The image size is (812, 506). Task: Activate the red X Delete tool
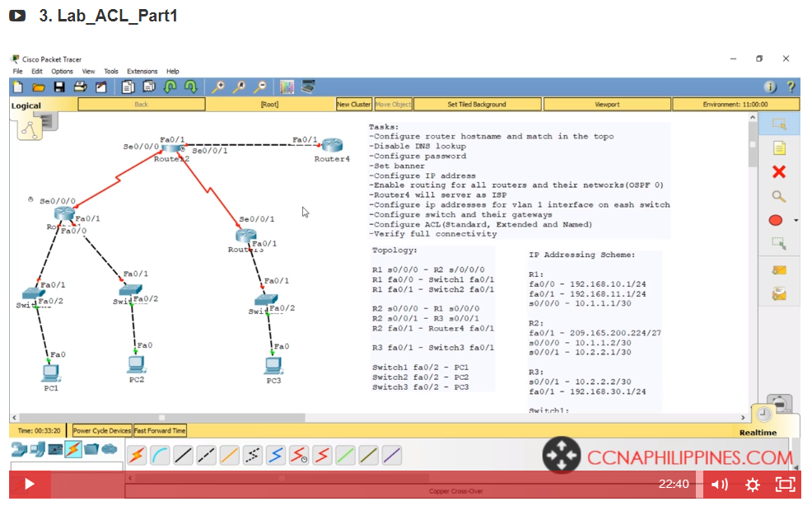(779, 172)
